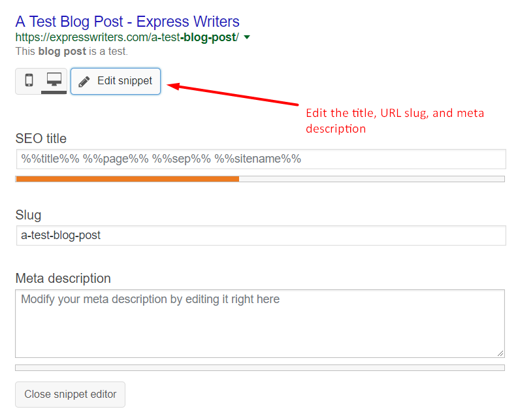The height and width of the screenshot is (420, 518).
Task: Switch to mobile snippet preview
Action: tap(28, 80)
